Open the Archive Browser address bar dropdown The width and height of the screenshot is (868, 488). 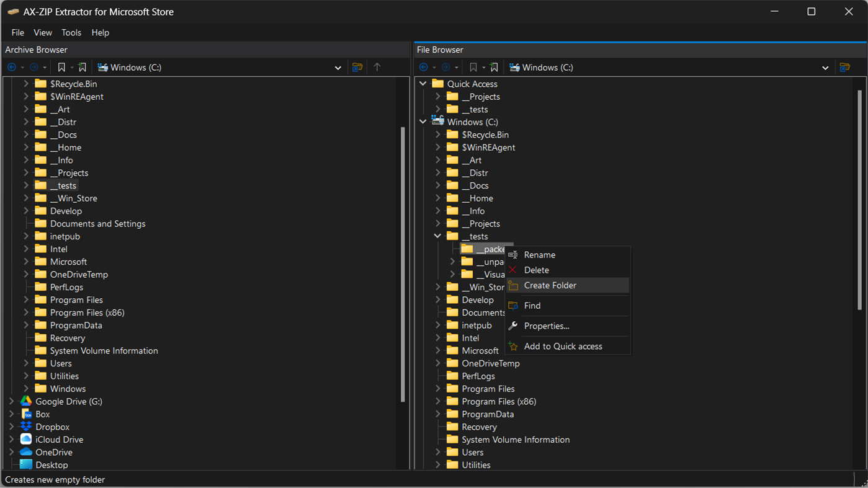(338, 67)
